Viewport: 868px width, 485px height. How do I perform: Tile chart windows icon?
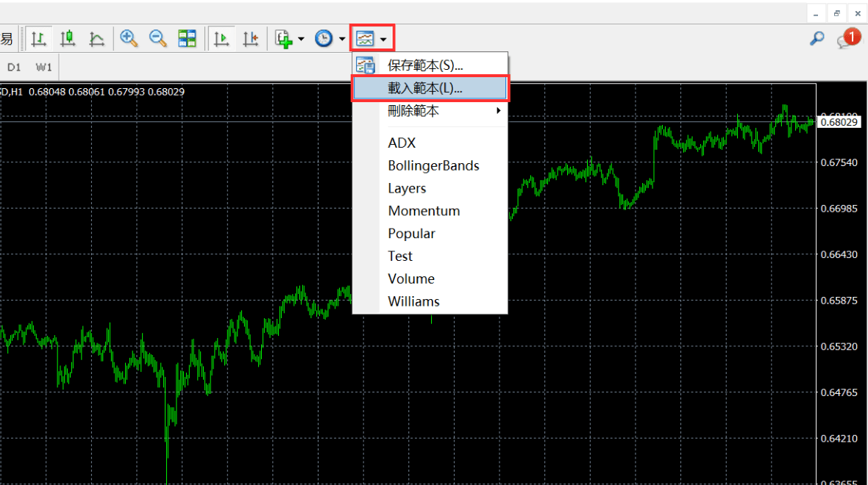point(188,38)
